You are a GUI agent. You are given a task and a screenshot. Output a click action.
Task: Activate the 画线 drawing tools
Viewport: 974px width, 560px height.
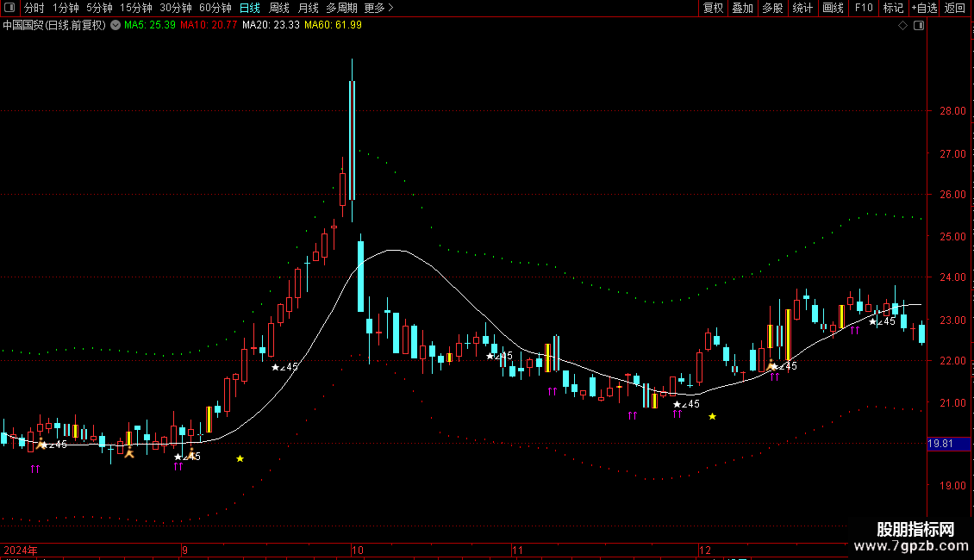pos(833,8)
